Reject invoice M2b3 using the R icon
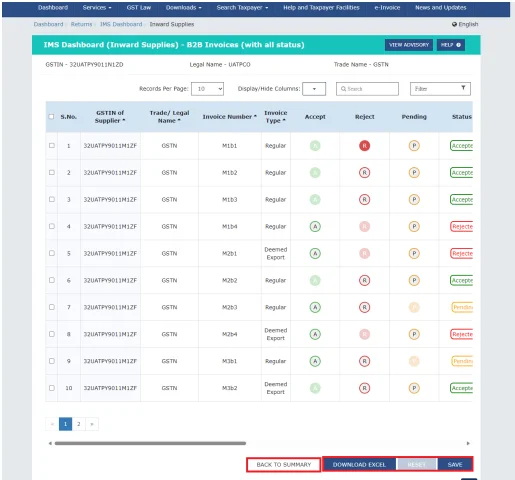Screen dimensions: 515x480 [364, 307]
